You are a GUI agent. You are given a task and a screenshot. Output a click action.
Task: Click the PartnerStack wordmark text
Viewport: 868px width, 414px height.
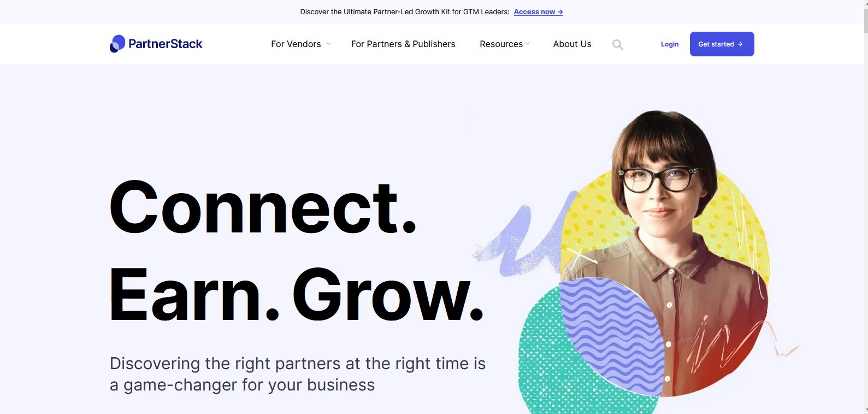pyautogui.click(x=166, y=44)
